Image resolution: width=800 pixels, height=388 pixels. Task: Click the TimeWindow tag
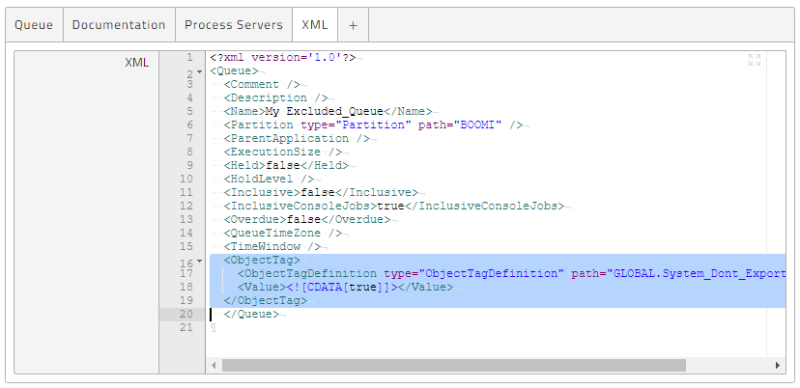(x=272, y=247)
